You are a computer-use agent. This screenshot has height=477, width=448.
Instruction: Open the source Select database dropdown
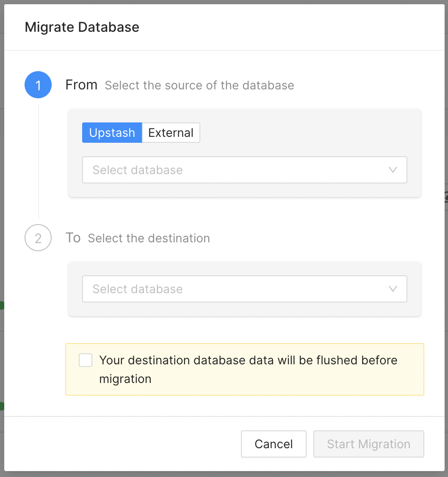244,170
